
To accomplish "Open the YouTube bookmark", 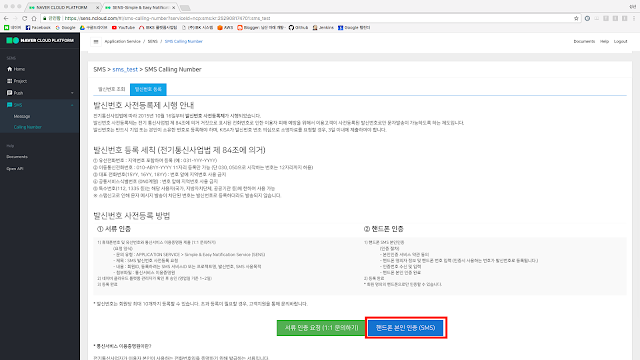I will (123, 28).
